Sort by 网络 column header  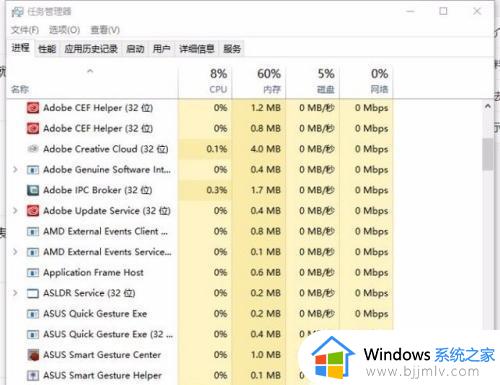point(366,82)
